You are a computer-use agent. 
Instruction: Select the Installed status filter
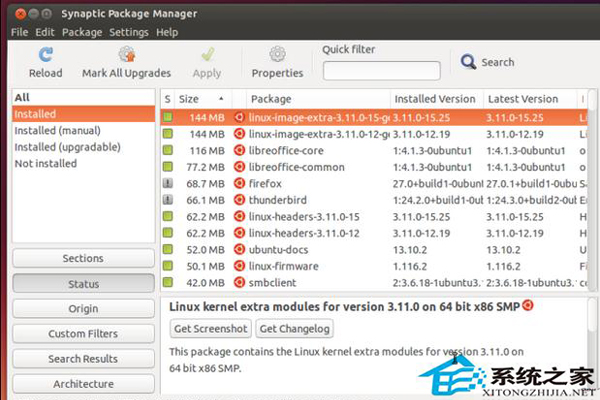[83, 114]
